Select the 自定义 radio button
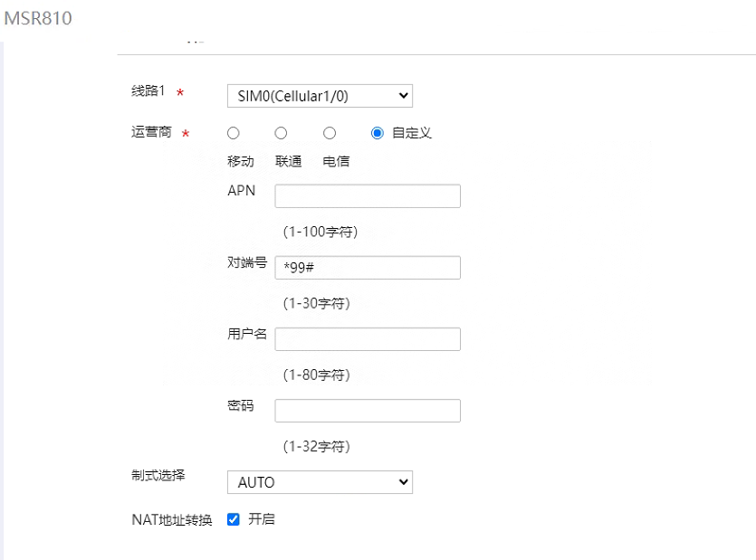The image size is (756, 560). (378, 133)
